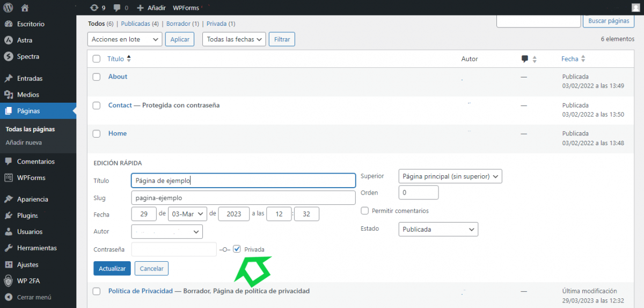
Task: Click the updates icon showing 9
Action: (x=94, y=8)
